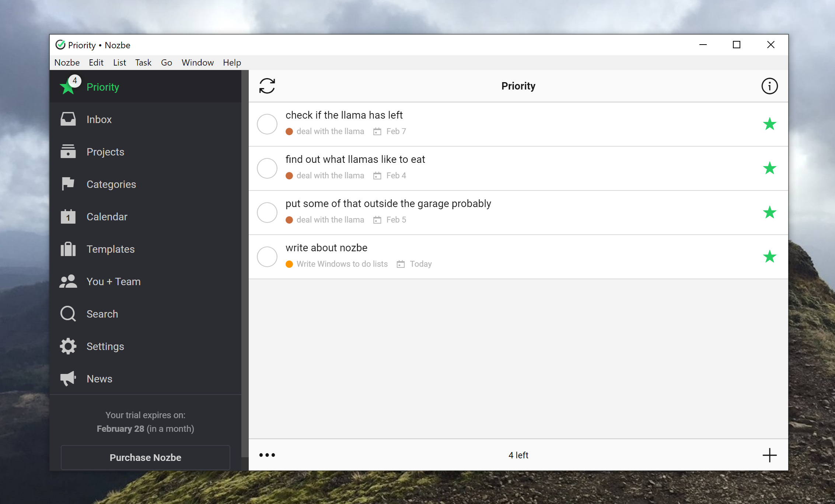Open Settings section
835x504 pixels.
point(105,346)
